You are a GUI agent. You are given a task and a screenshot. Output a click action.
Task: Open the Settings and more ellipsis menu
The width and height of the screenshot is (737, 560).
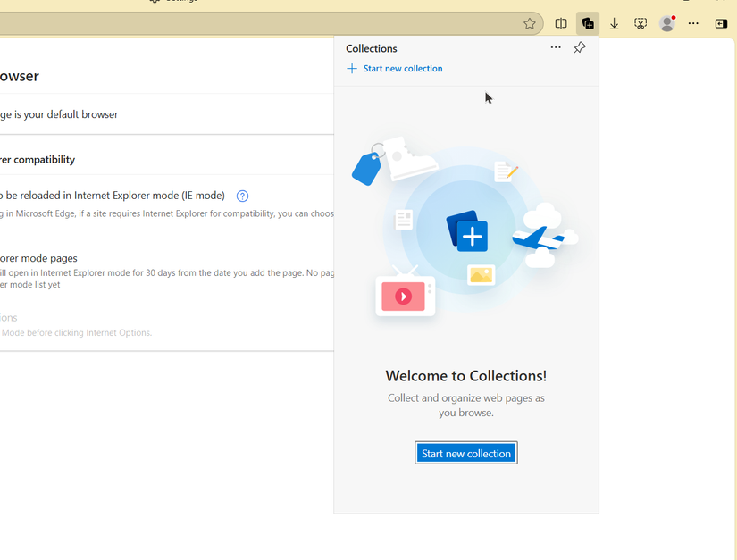point(693,23)
